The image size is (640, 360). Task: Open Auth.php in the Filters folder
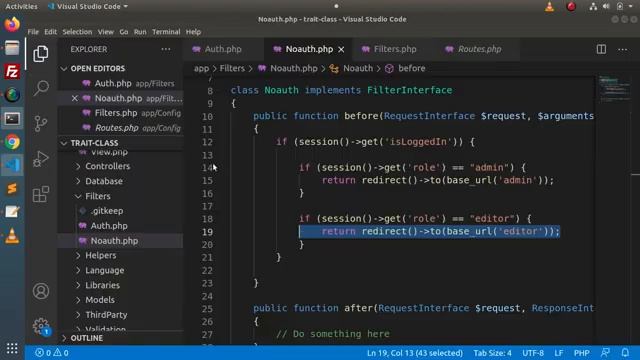(x=109, y=226)
